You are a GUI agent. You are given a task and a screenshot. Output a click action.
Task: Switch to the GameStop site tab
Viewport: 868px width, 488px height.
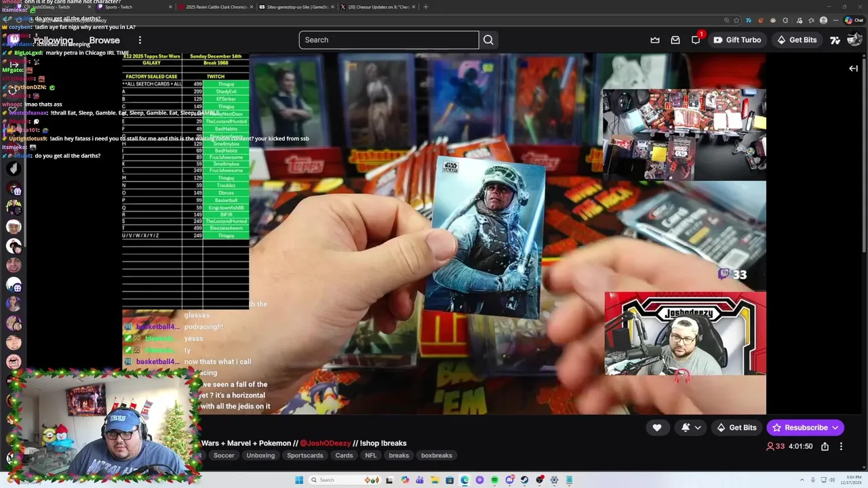pyautogui.click(x=297, y=7)
